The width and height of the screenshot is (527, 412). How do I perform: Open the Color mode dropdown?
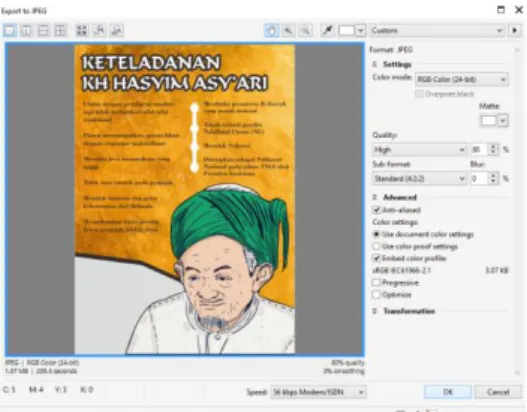click(461, 80)
